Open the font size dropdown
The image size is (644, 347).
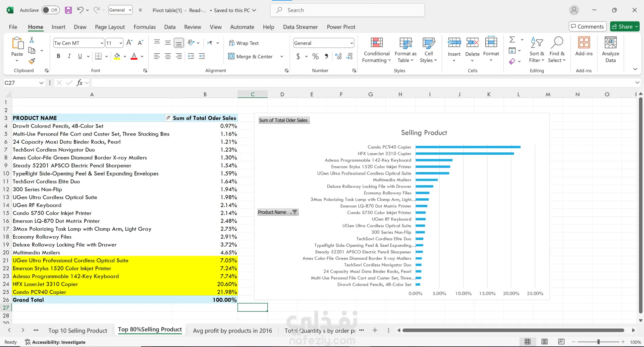(121, 43)
